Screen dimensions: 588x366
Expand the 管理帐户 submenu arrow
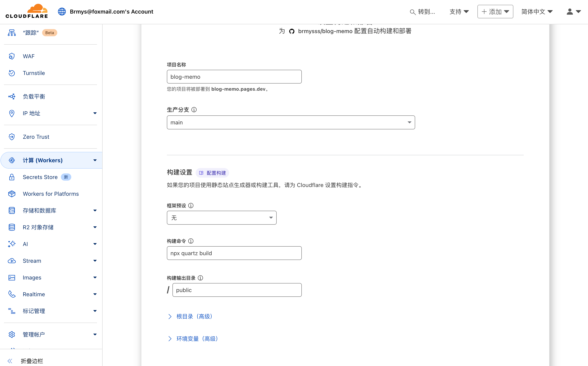point(95,335)
